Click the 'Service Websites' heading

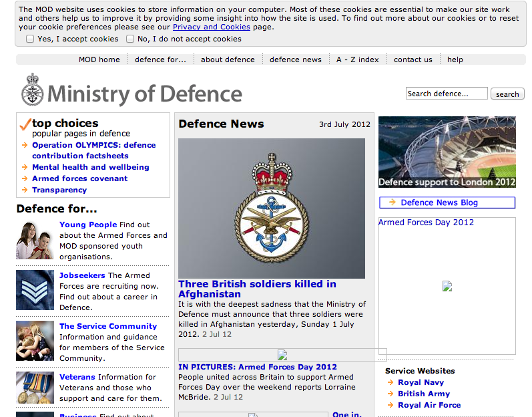pyautogui.click(x=420, y=371)
